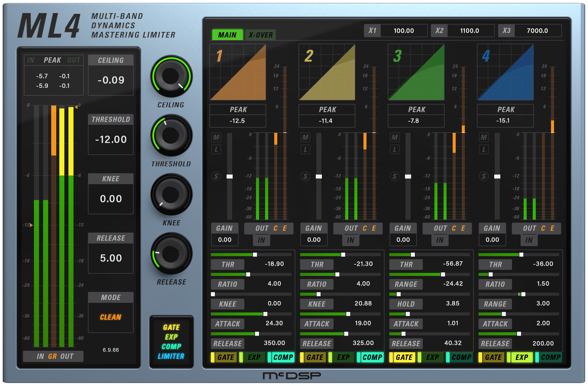Click the L listen icon on band 4
The width and height of the screenshot is (588, 386).
[484, 150]
